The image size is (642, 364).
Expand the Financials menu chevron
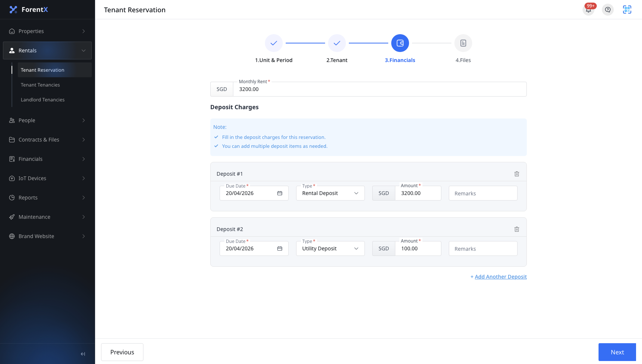[x=84, y=159]
